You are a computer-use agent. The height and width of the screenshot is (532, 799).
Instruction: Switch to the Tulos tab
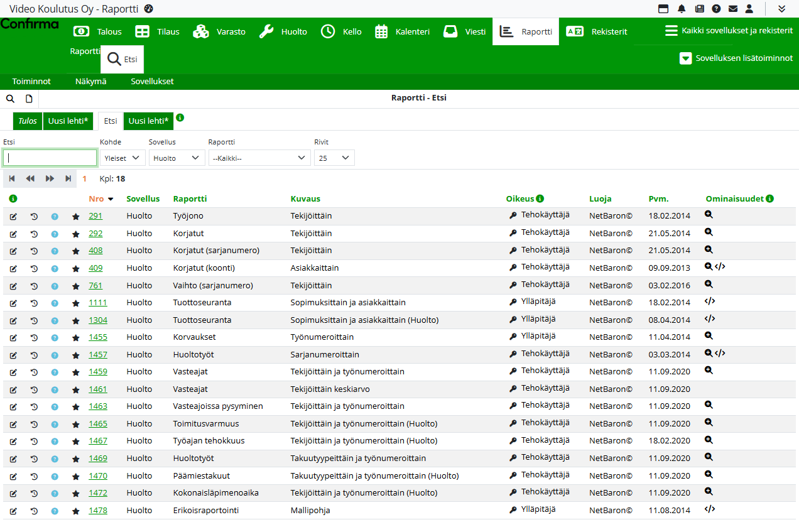[27, 121]
